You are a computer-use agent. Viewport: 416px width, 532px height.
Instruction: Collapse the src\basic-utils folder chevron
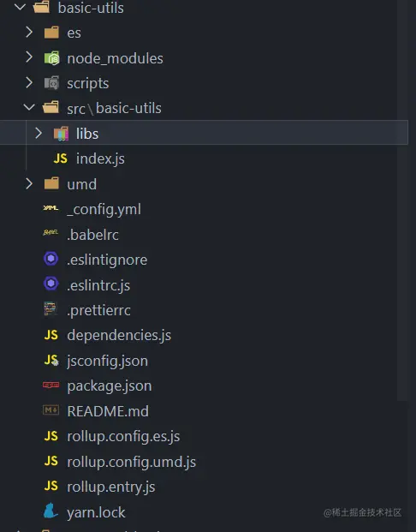tap(29, 108)
